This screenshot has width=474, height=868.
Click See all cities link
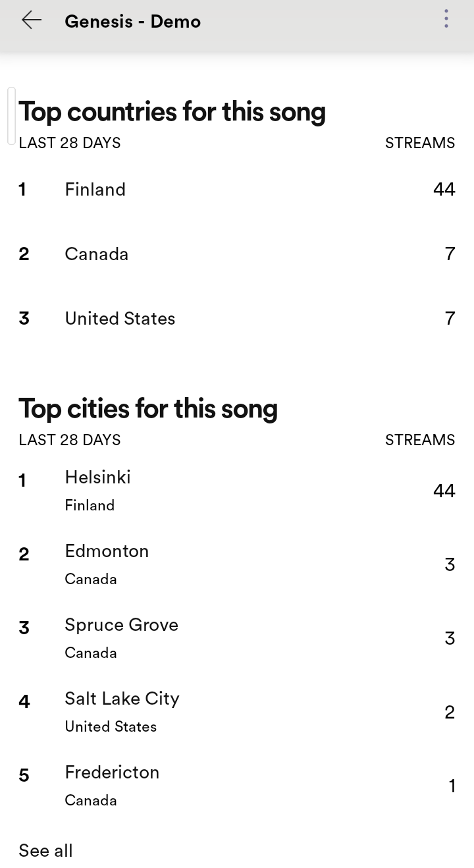45,850
